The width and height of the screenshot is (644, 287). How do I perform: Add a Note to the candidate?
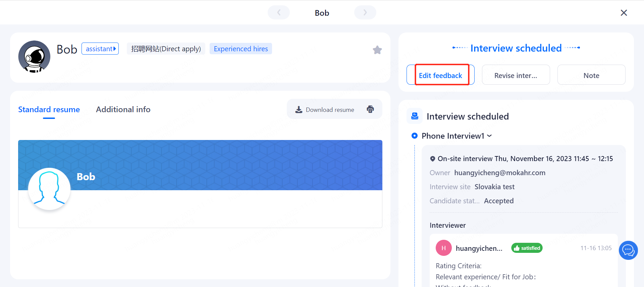click(591, 75)
